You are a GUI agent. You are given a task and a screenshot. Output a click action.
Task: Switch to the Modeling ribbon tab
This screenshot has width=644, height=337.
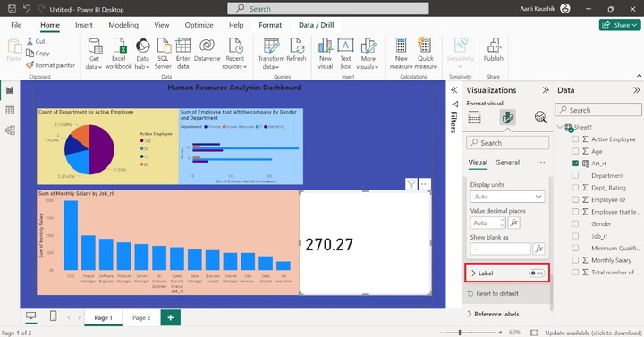[123, 25]
